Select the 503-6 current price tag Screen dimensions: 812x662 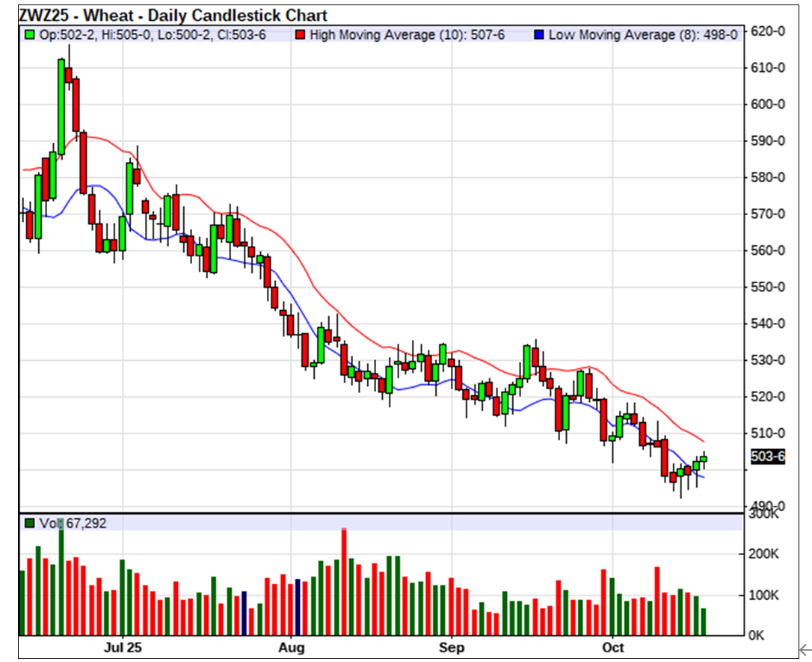[x=768, y=457]
